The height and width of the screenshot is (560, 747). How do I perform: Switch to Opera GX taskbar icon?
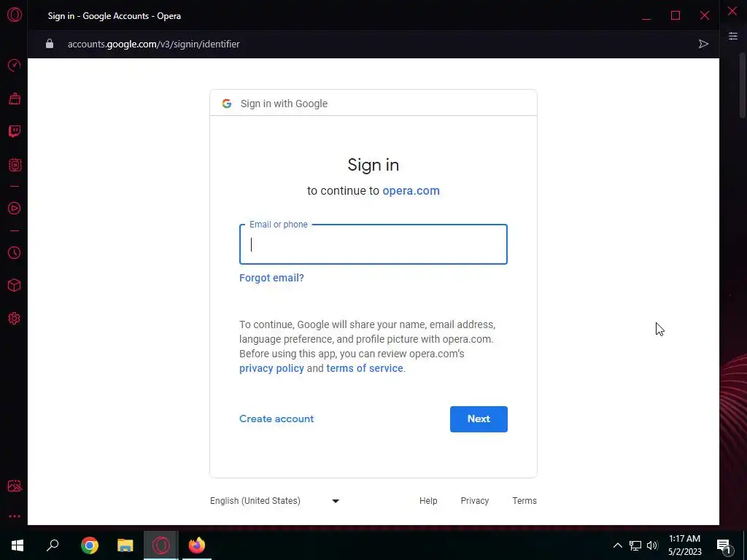click(161, 545)
